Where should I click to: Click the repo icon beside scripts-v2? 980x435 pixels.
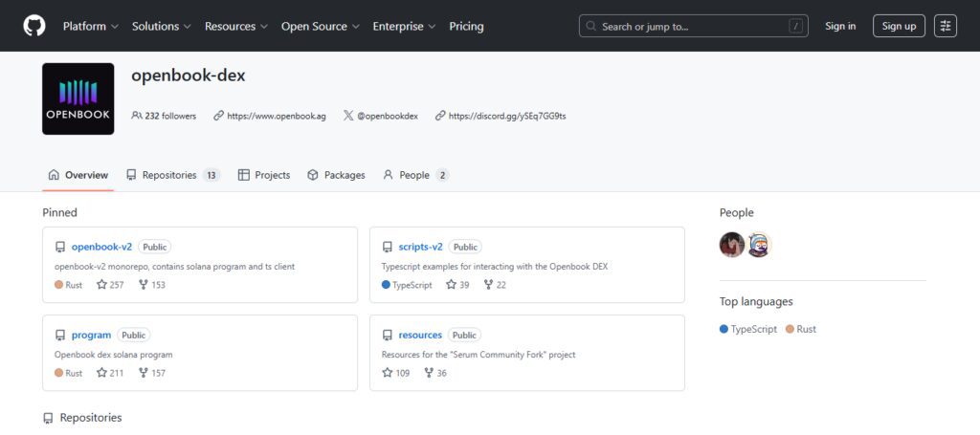388,248
